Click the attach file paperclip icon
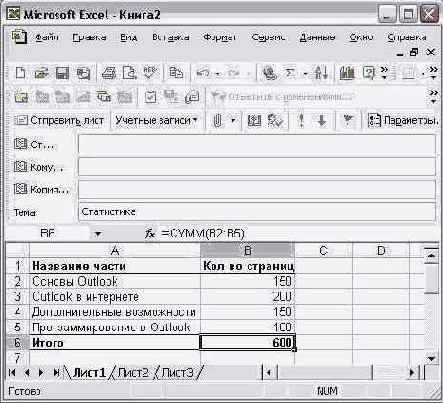 coord(218,120)
